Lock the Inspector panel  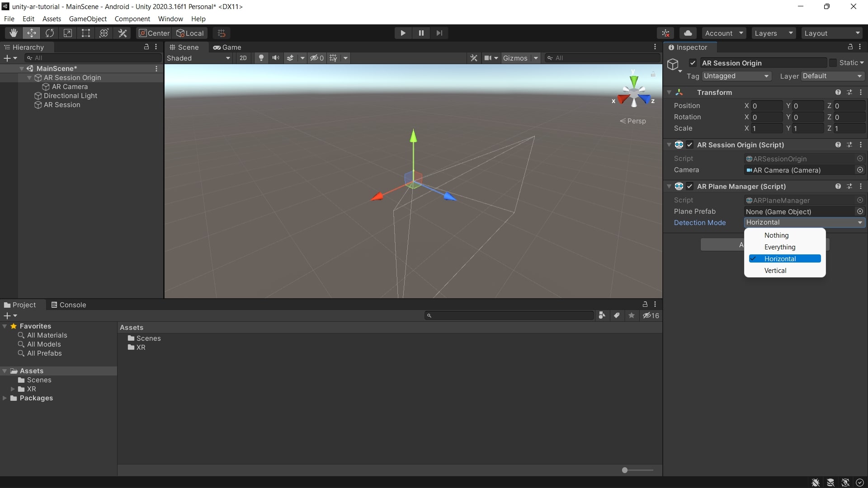pos(850,47)
